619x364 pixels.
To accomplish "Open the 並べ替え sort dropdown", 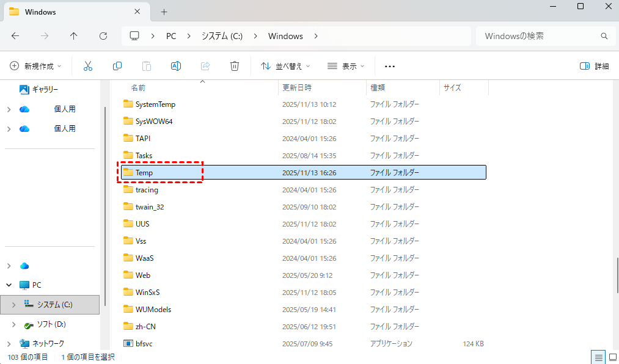I will click(285, 66).
